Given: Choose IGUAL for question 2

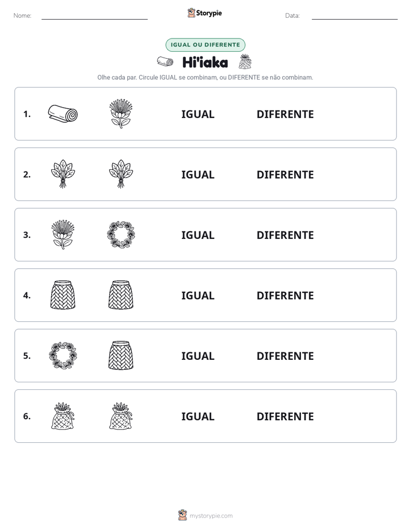Looking at the screenshot, I should coord(197,174).
